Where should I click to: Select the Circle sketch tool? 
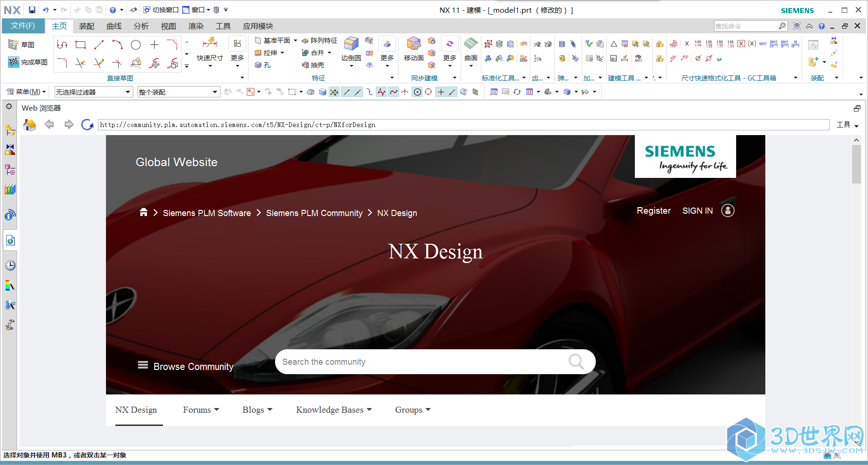pos(136,45)
